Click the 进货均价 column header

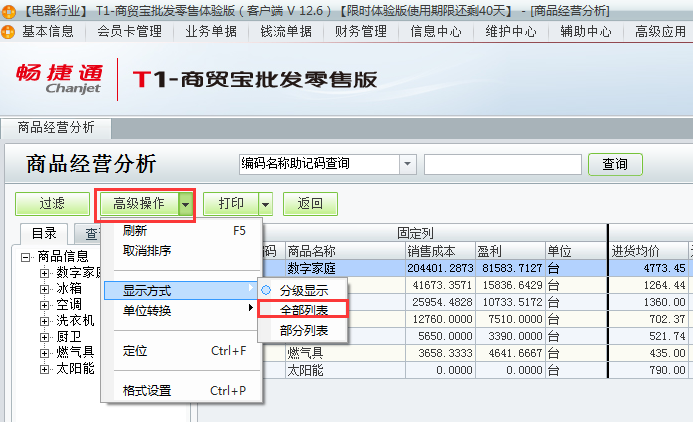point(648,251)
